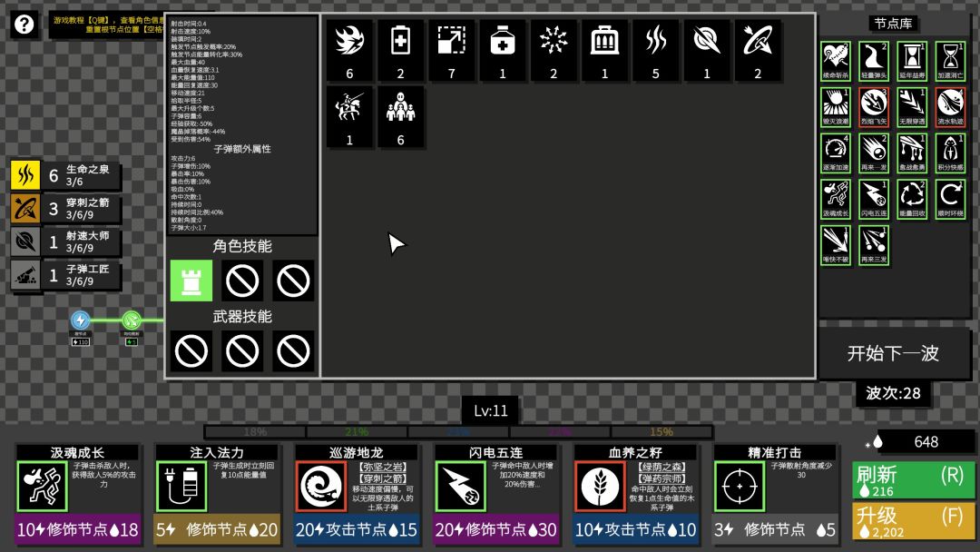Select the medicine bottle inventory item
This screenshot has width=980, height=552.
click(503, 51)
